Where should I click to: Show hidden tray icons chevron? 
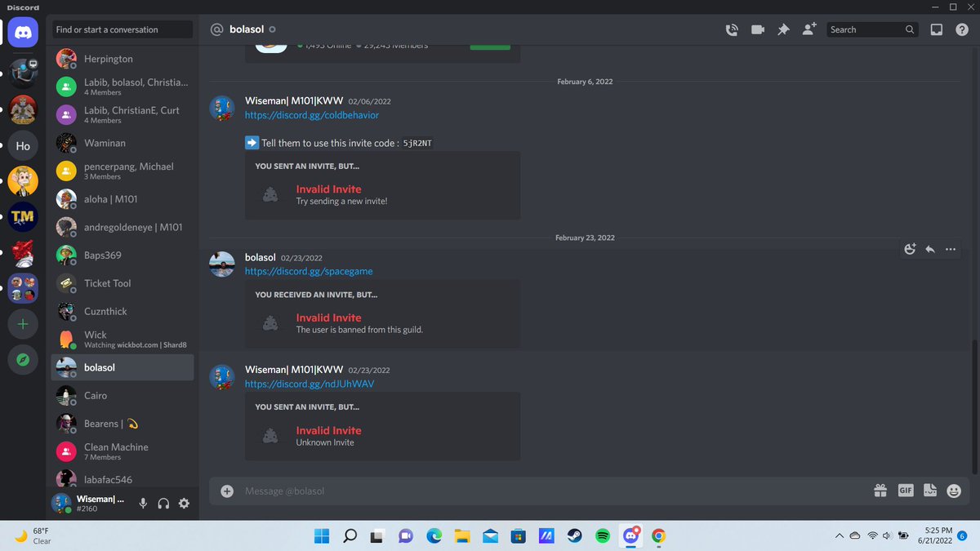point(839,536)
